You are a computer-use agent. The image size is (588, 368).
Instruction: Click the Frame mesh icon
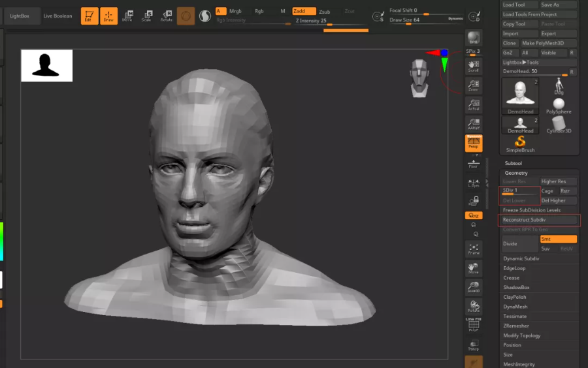(474, 249)
